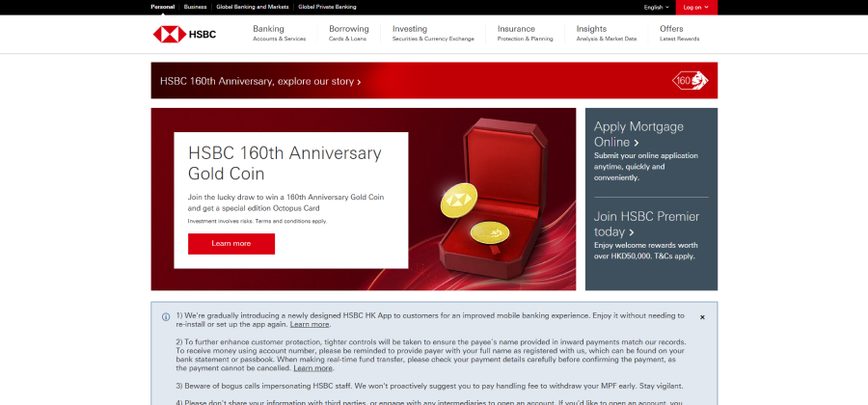Screen dimensions: 868x405
Task: Click the Learn more red button
Action: pos(231,243)
